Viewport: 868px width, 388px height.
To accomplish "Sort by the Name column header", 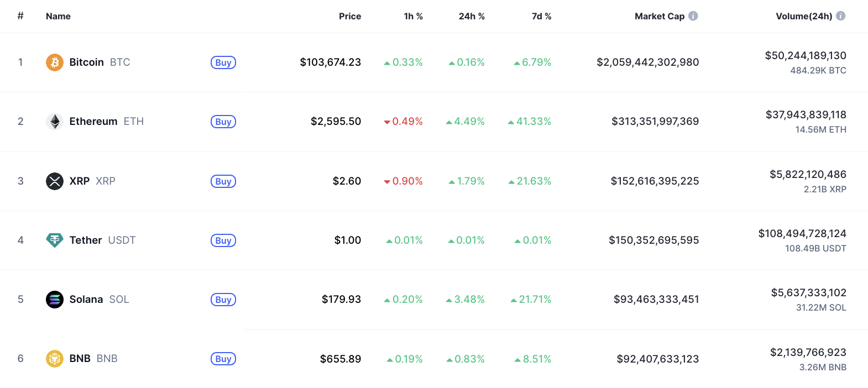I will [58, 17].
